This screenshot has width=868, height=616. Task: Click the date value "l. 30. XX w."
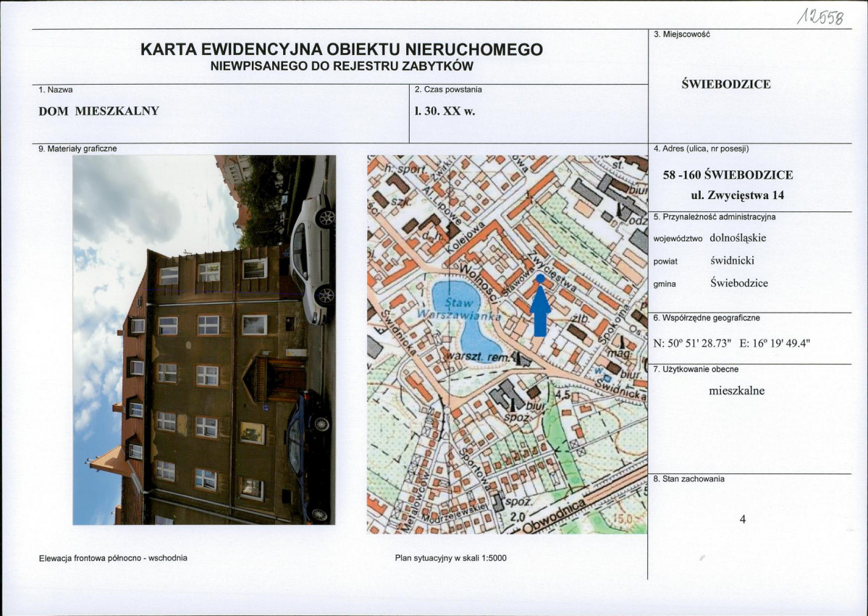tap(445, 111)
